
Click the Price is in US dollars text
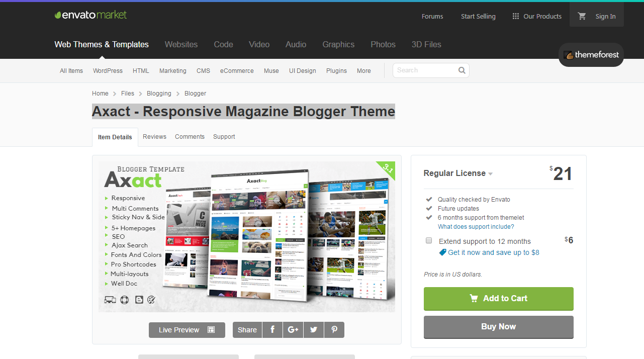(453, 275)
